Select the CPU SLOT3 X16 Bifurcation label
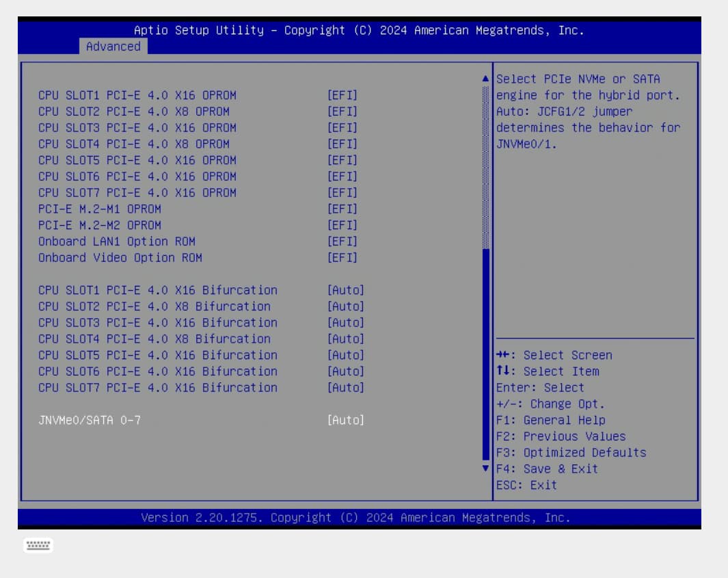Image resolution: width=728 pixels, height=578 pixels. click(x=157, y=322)
